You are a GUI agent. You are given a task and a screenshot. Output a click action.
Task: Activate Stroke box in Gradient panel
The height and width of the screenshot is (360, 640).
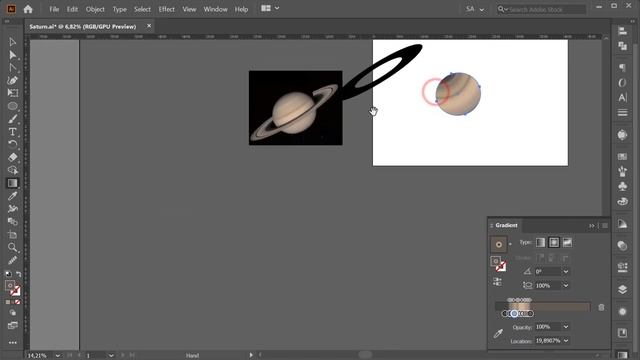click(x=501, y=267)
